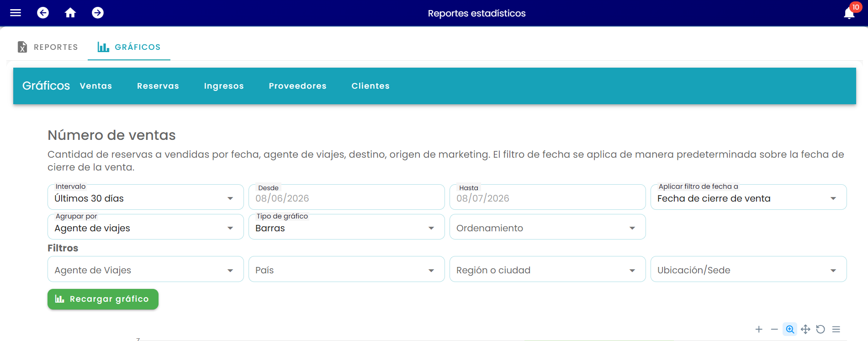Zoom out the chart with minus icon
This screenshot has height=341, width=868.
(774, 329)
